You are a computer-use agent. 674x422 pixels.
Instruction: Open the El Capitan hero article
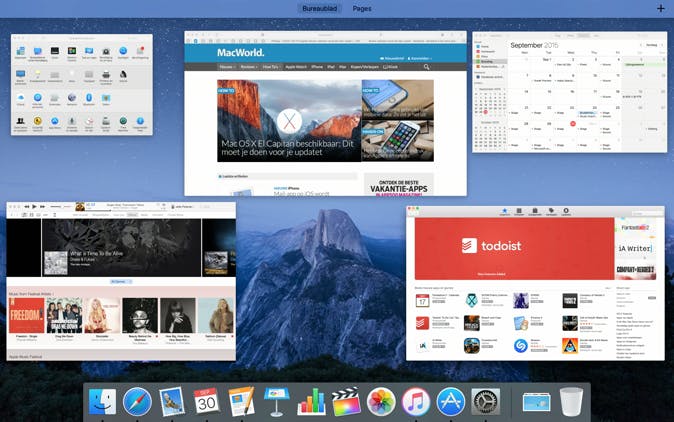(289, 121)
